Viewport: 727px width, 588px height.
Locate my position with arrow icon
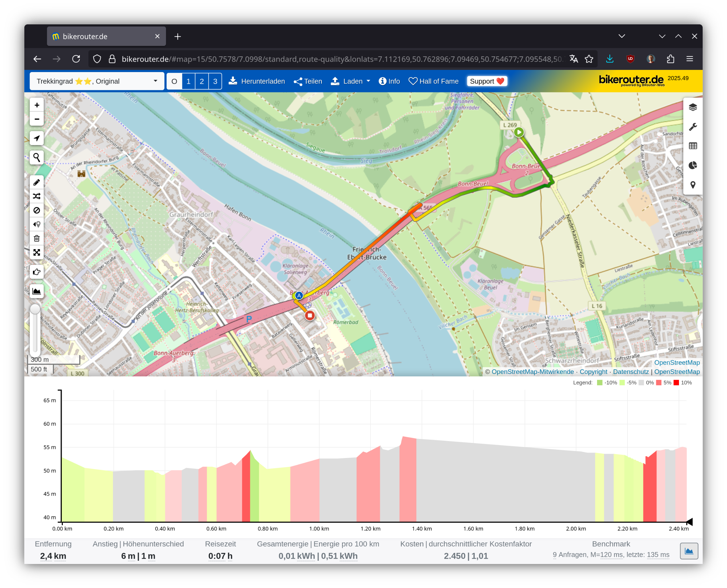[37, 138]
